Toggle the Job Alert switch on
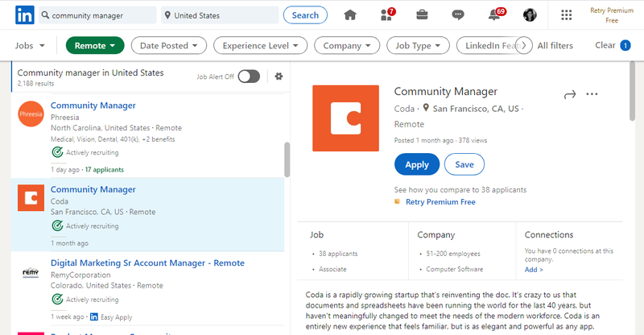This screenshot has height=335, width=644. point(249,76)
